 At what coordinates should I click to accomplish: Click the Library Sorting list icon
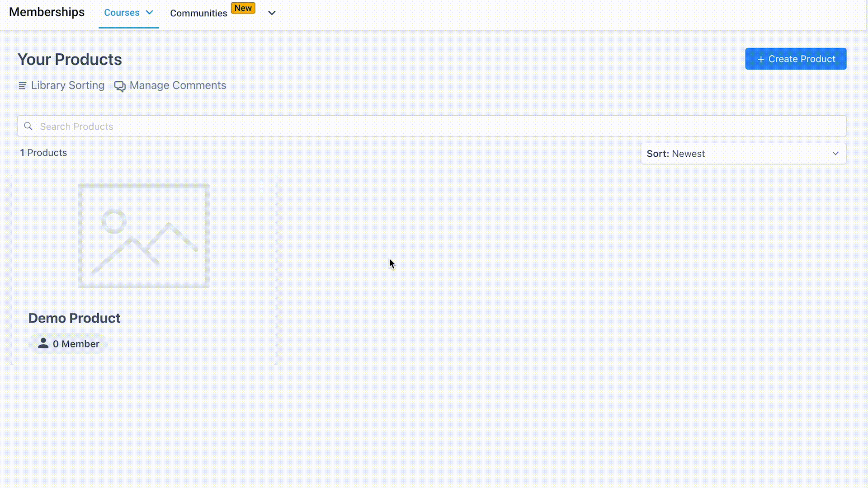(x=22, y=85)
